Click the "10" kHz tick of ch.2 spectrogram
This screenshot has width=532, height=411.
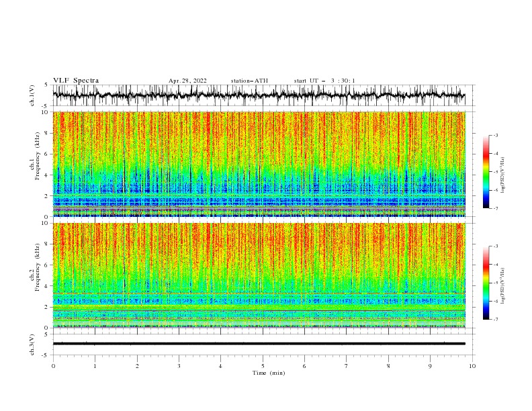(46, 223)
